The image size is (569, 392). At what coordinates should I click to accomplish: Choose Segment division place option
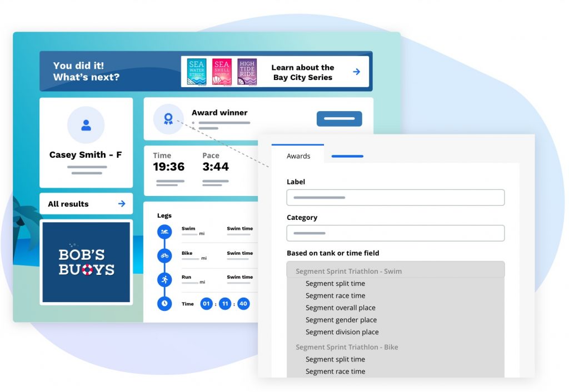[342, 332]
